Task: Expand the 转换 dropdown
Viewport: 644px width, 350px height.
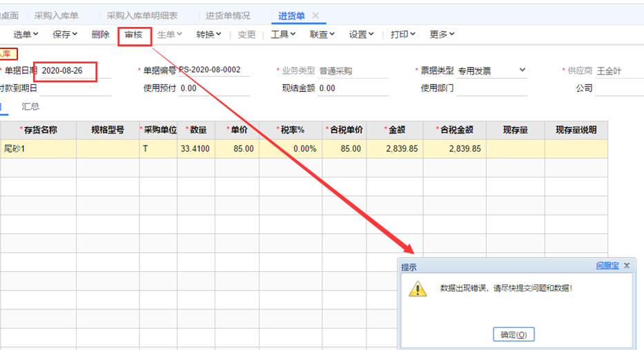Action: click(208, 35)
